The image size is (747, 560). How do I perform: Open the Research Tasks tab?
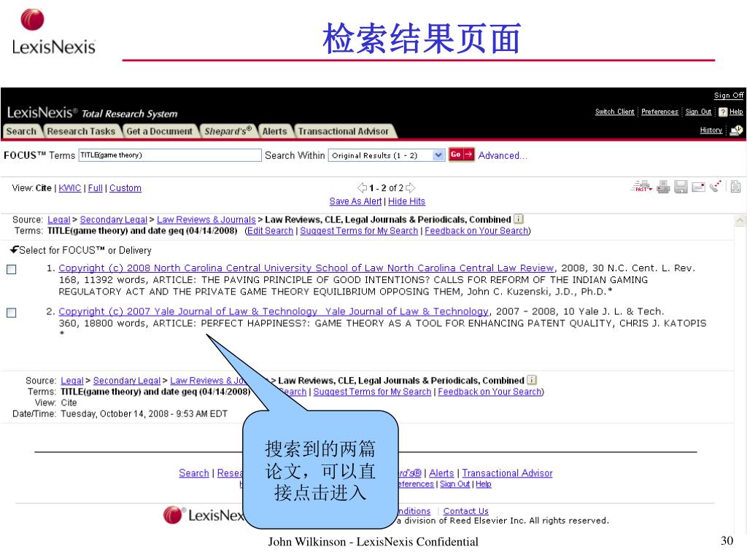coord(81,131)
